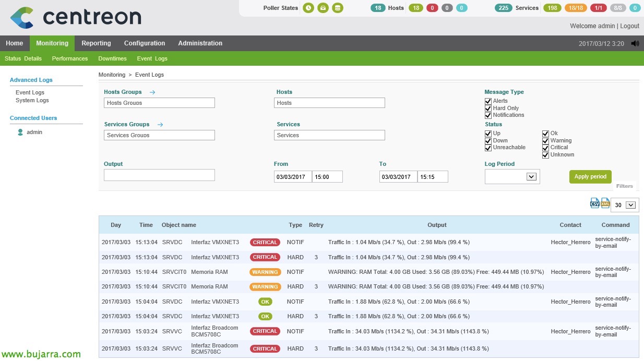
Task: Click the poller stability icon
Action: click(x=323, y=8)
